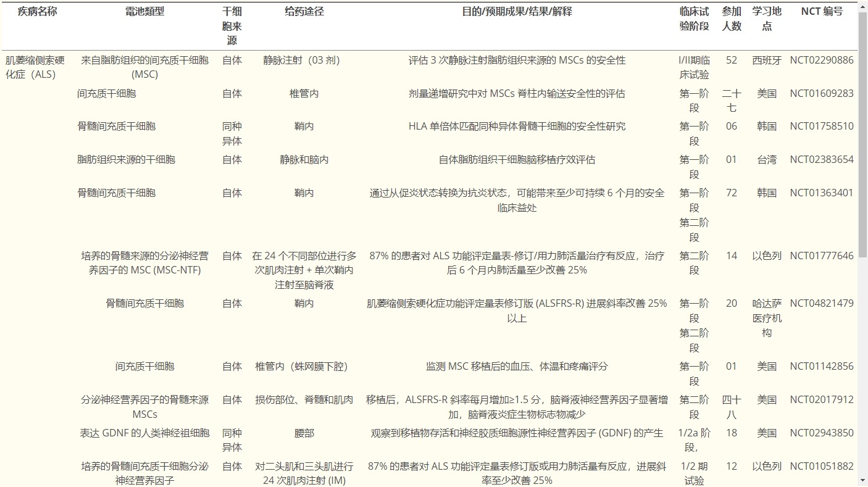Click the 目的/预期成果/结果/解释 column header
The image size is (868, 487).
tap(516, 10)
